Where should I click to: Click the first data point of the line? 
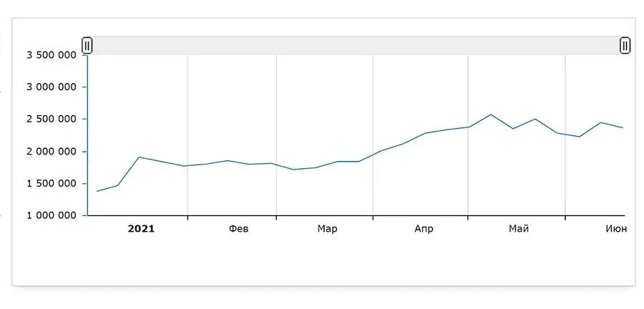coord(97,191)
